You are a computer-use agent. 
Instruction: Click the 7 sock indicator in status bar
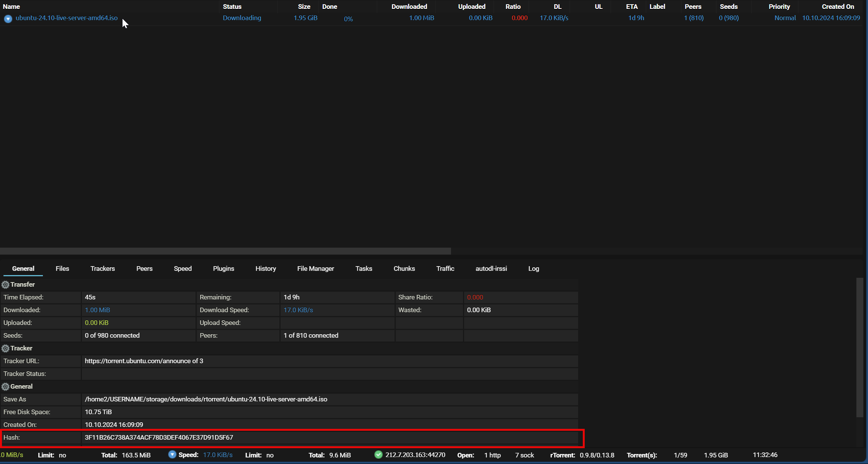tap(524, 455)
